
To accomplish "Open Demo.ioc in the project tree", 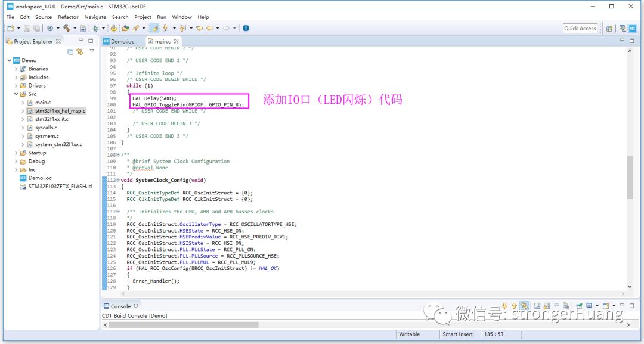I will 40,178.
